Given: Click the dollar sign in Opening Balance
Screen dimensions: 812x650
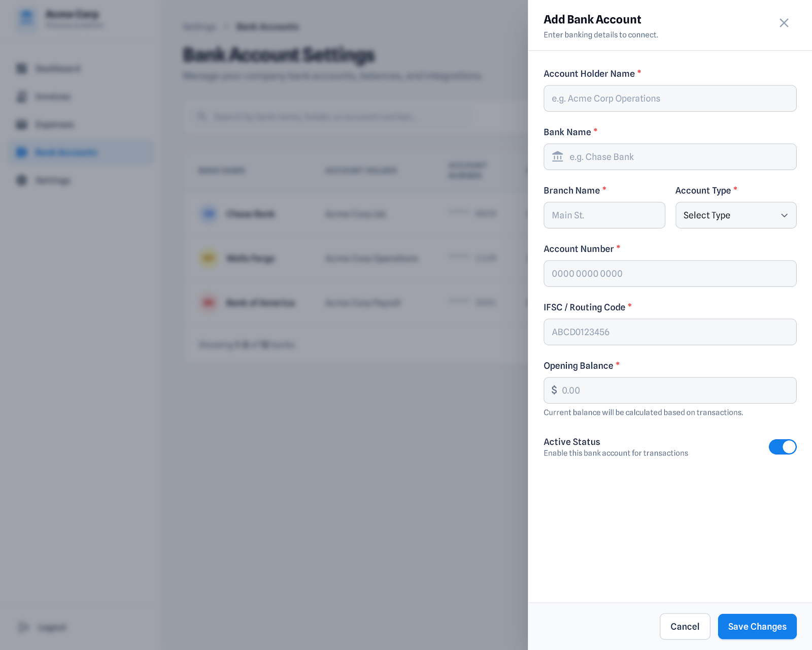Looking at the screenshot, I should coord(554,390).
